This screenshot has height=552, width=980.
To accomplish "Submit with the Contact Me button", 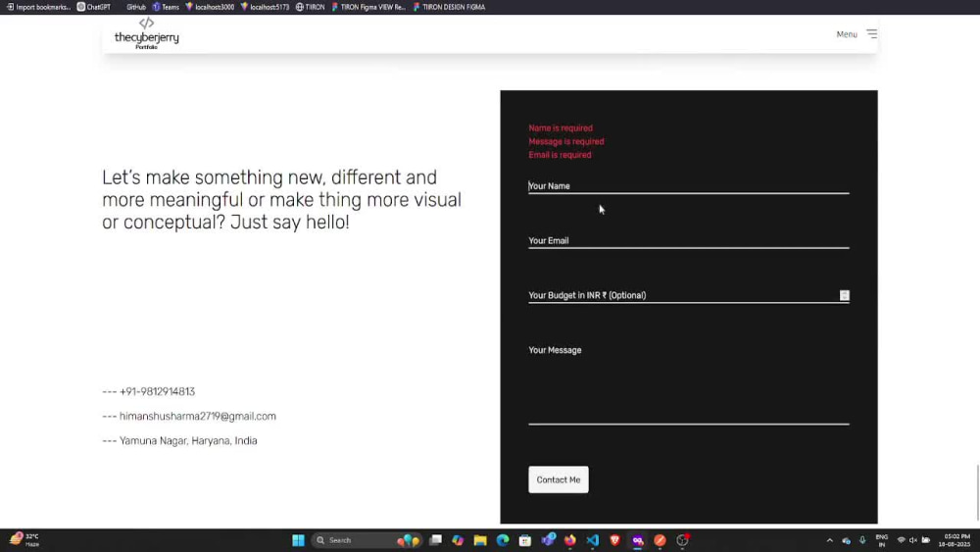I will (x=559, y=479).
